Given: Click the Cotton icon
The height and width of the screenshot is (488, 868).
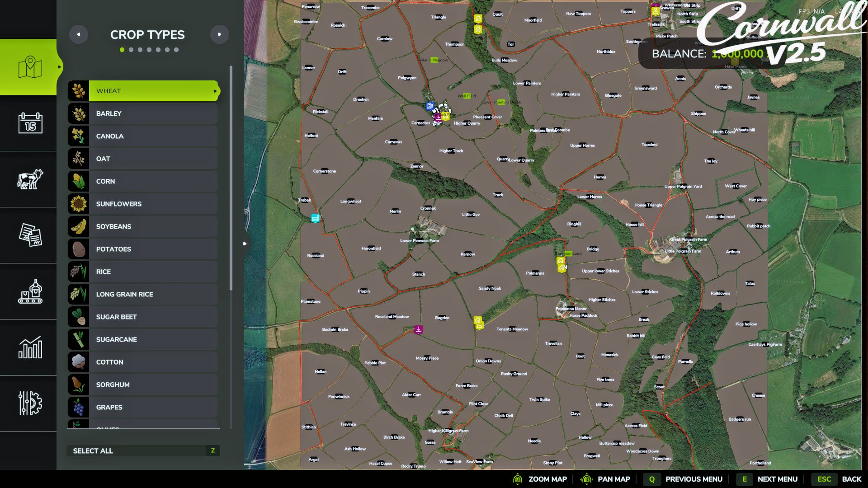Looking at the screenshot, I should point(79,362).
